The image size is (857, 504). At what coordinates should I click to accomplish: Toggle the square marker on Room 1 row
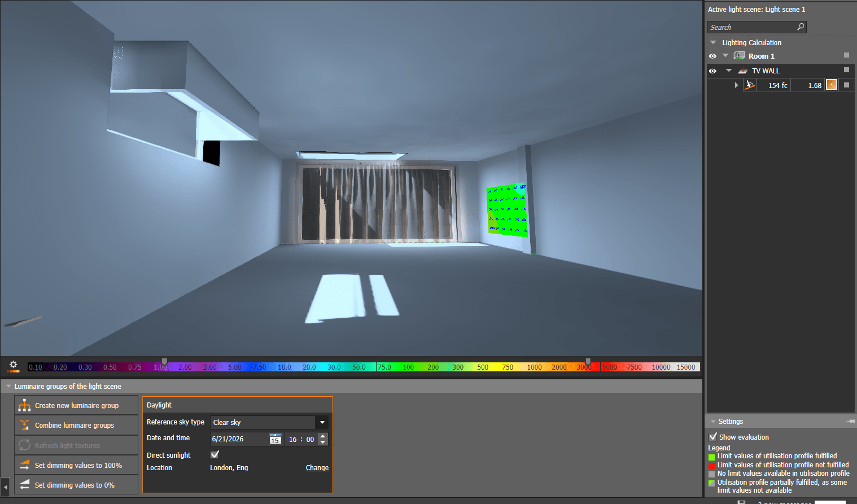click(846, 55)
